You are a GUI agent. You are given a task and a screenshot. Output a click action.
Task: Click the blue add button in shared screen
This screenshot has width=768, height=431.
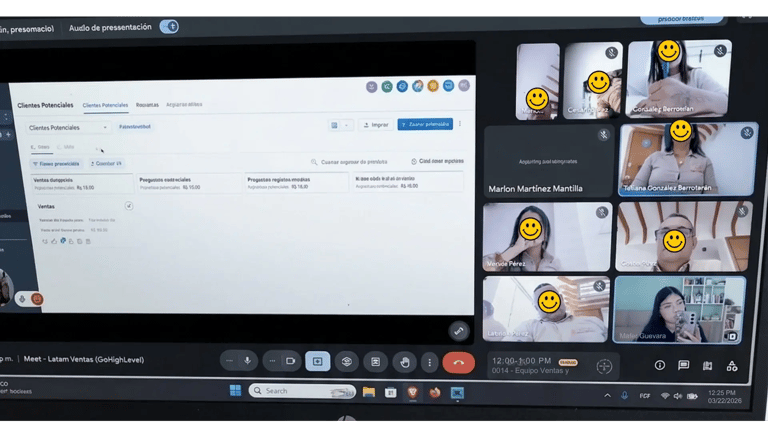[x=425, y=124]
